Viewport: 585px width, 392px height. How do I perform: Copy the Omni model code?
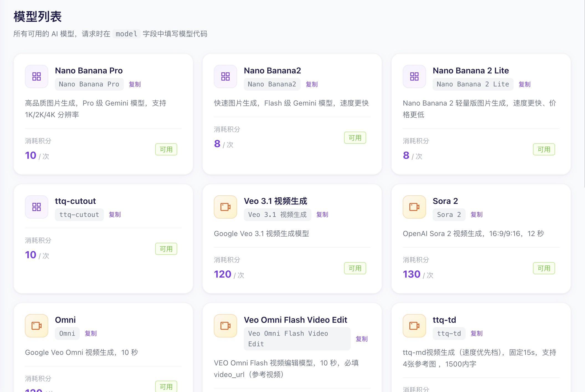tap(91, 333)
